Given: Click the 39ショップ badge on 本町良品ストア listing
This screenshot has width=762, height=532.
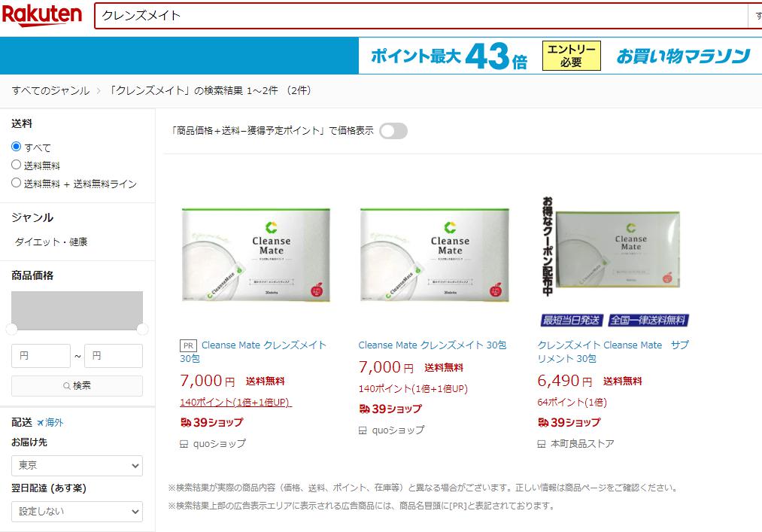Looking at the screenshot, I should [569, 423].
